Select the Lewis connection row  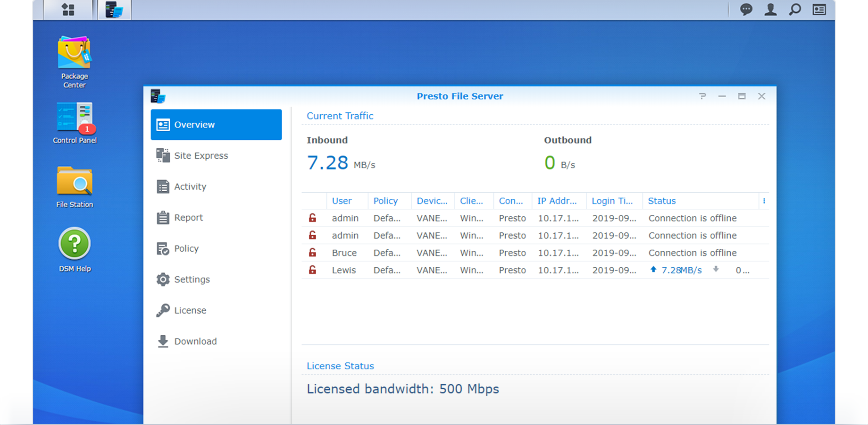point(535,270)
